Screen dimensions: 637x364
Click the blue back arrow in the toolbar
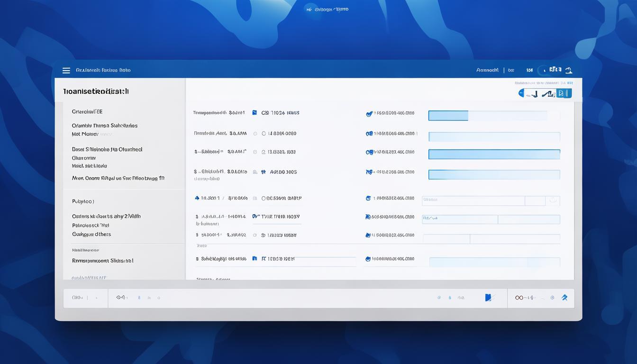[521, 93]
